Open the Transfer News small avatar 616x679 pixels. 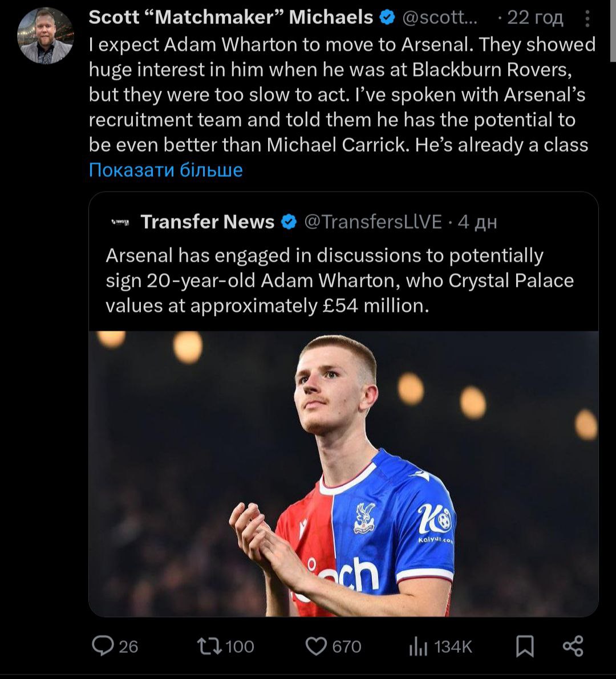click(120, 222)
